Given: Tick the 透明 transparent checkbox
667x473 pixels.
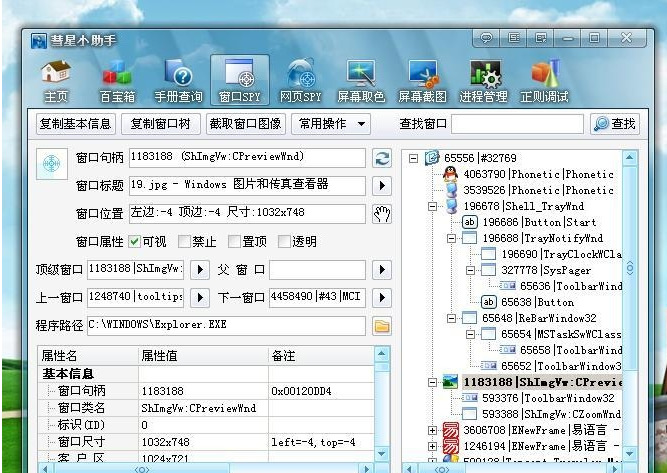Looking at the screenshot, I should (x=284, y=242).
